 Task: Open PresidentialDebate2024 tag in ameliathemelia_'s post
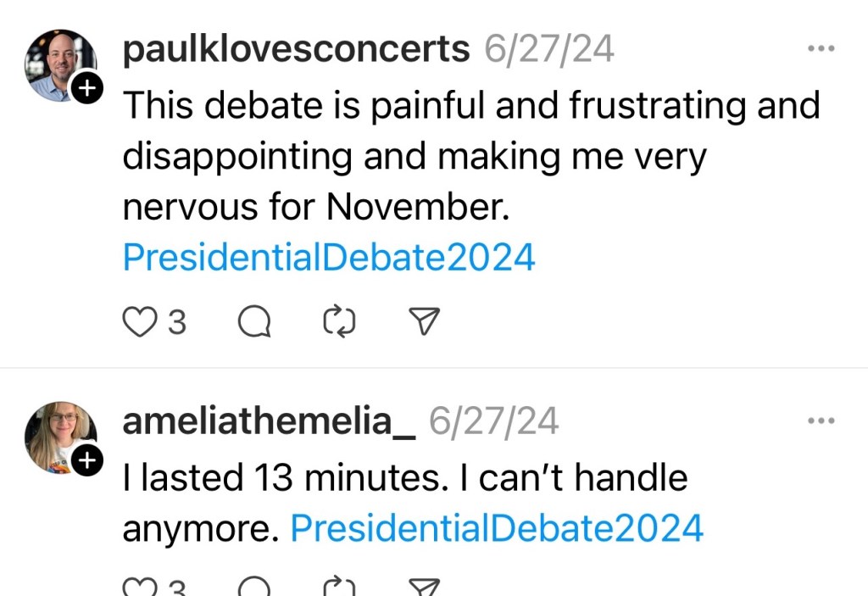(x=497, y=528)
